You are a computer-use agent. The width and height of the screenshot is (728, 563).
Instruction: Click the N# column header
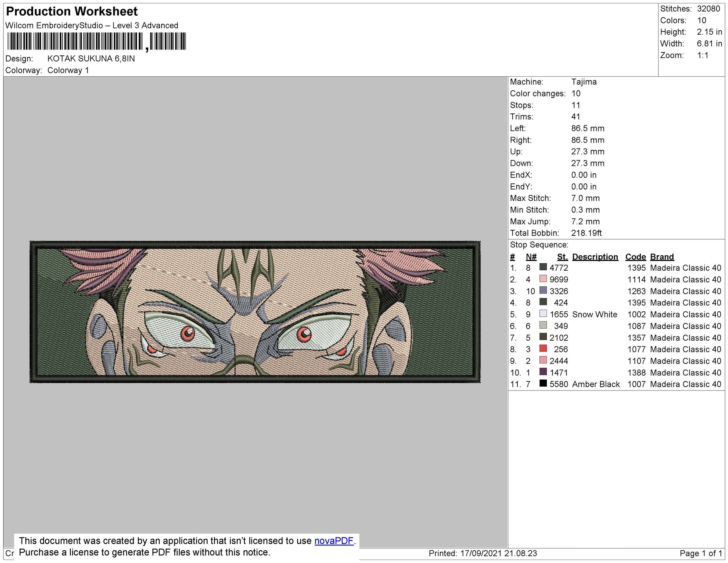click(531, 257)
